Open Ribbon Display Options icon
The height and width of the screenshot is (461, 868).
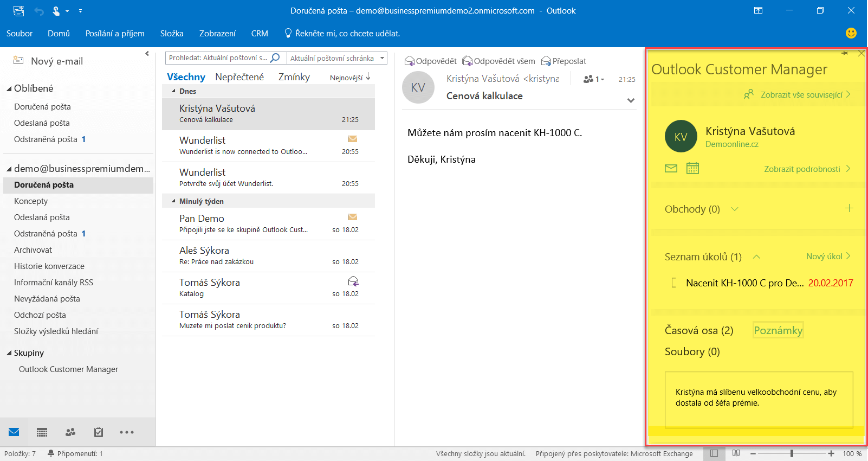click(759, 10)
